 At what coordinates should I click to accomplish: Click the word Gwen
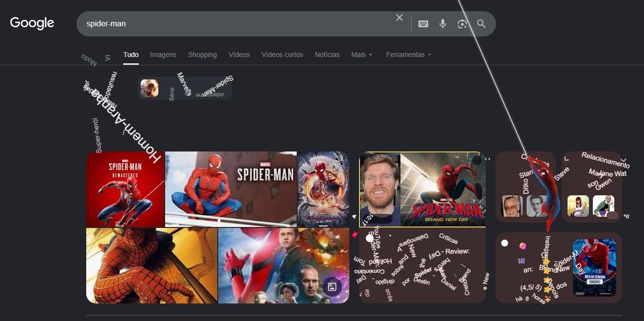[604, 184]
